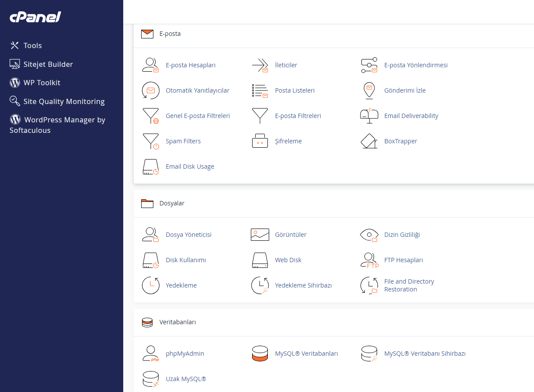The height and width of the screenshot is (392, 534).
Task: Open the Web Disk link
Action: click(288, 260)
